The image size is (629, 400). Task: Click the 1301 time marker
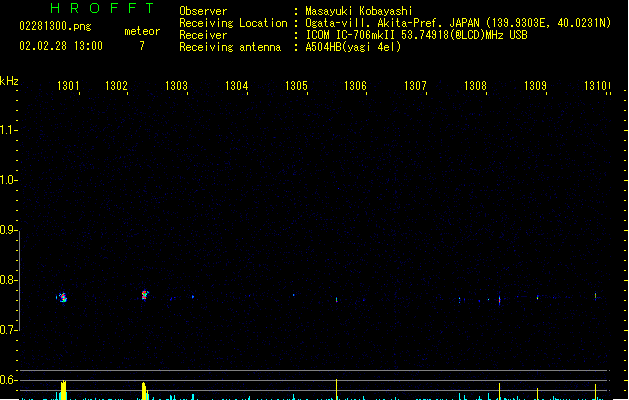pyautogui.click(x=68, y=86)
